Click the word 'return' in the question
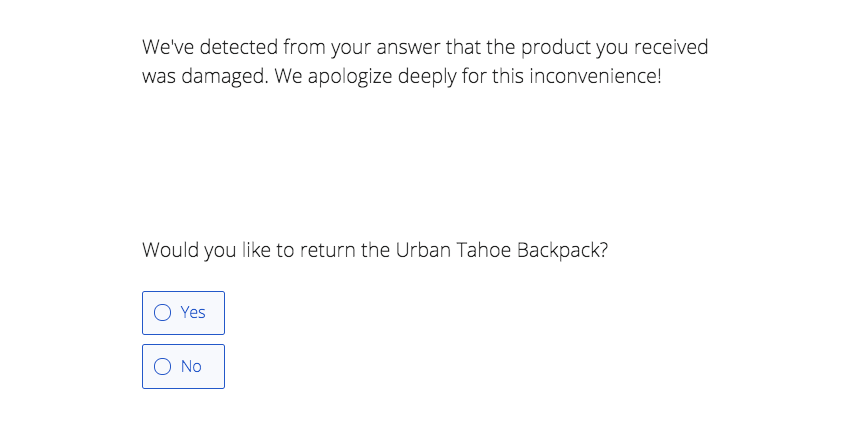850x425 pixels. click(x=328, y=250)
